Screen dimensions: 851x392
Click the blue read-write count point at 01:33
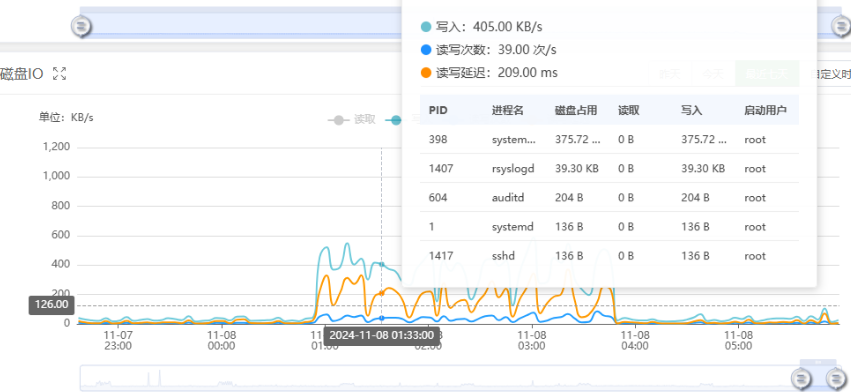tap(382, 318)
